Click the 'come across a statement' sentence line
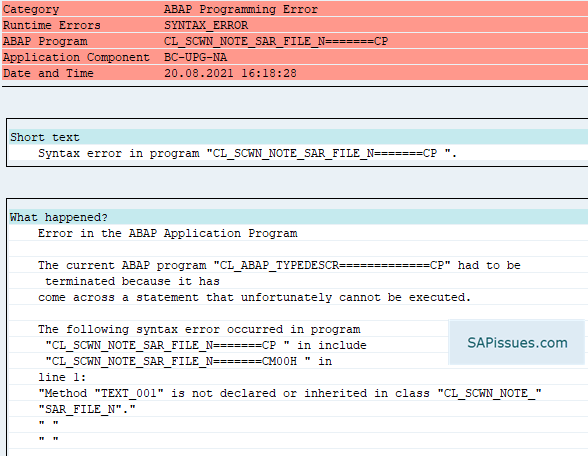This screenshot has height=456, width=588. (x=254, y=297)
